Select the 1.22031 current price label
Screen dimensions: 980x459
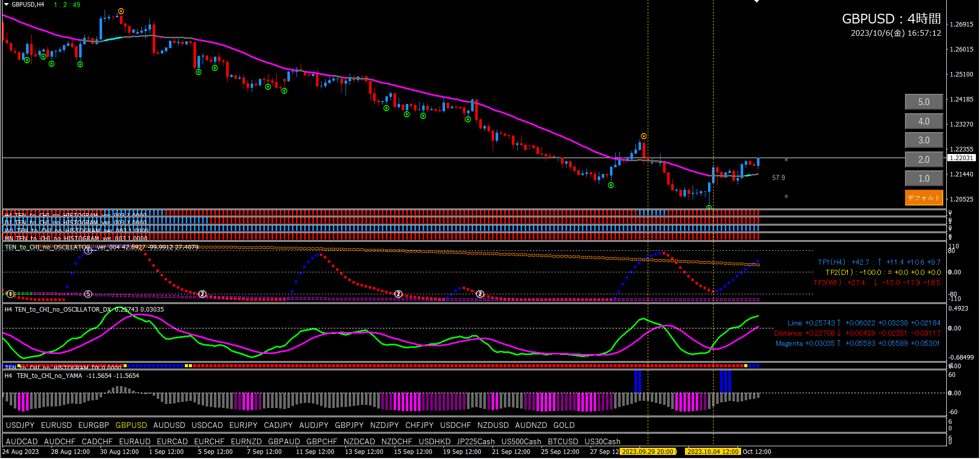[962, 158]
